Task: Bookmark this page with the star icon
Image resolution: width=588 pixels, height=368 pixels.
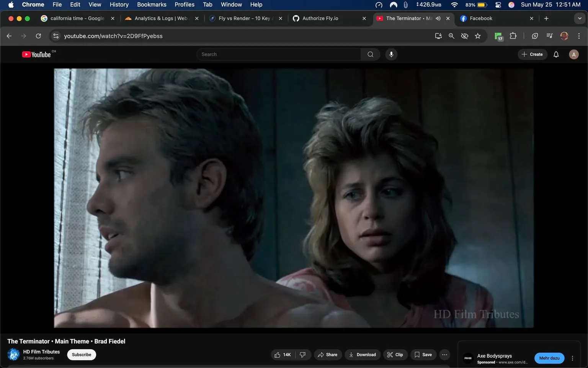Action: [x=477, y=36]
